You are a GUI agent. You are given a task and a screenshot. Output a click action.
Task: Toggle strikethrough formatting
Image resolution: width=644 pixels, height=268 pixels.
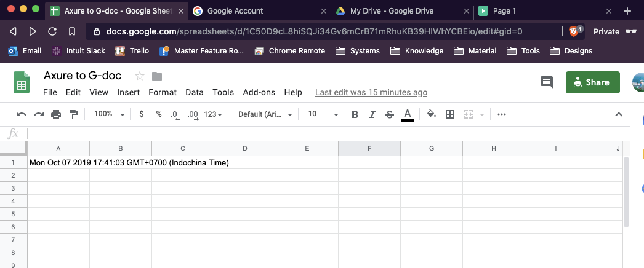[x=389, y=114]
